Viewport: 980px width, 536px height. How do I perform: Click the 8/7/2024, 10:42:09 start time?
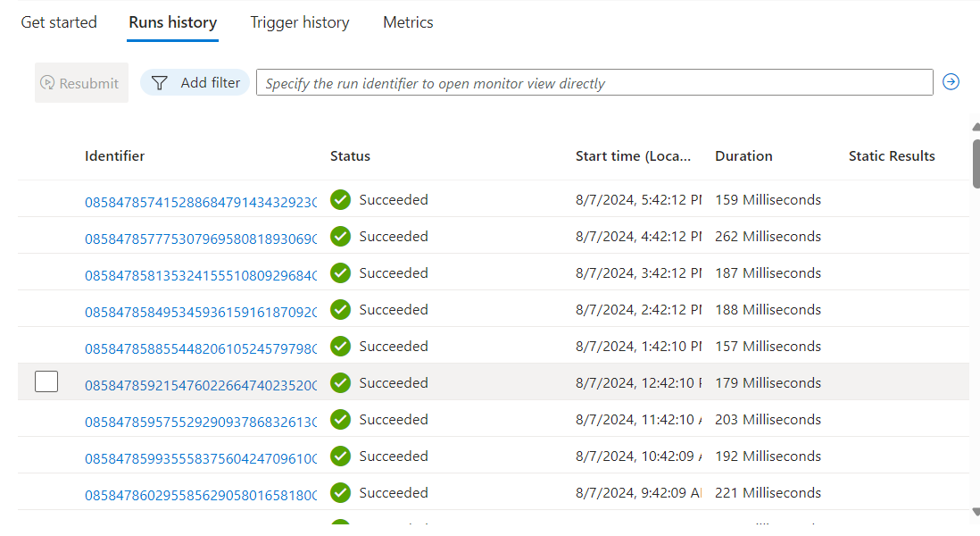(638, 456)
